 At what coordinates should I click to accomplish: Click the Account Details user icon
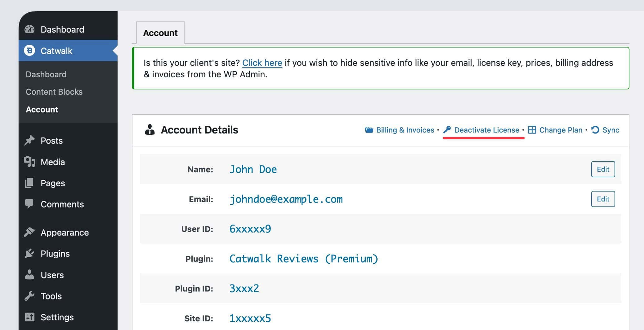click(150, 130)
